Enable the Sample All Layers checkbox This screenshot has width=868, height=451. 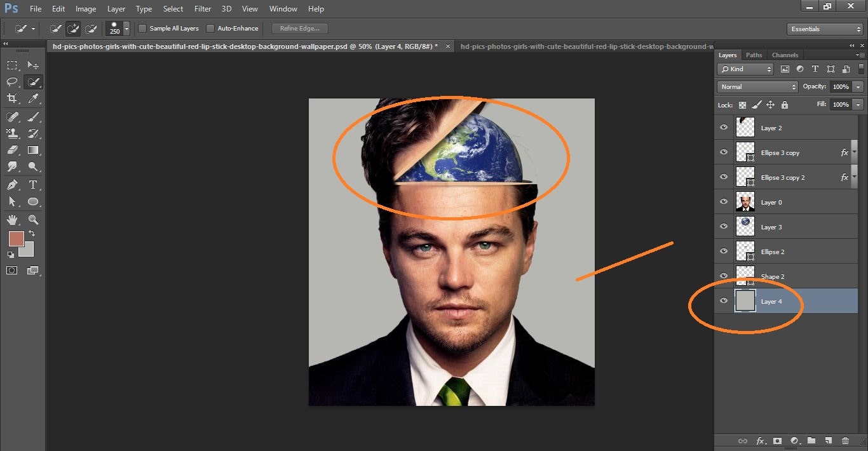point(142,28)
